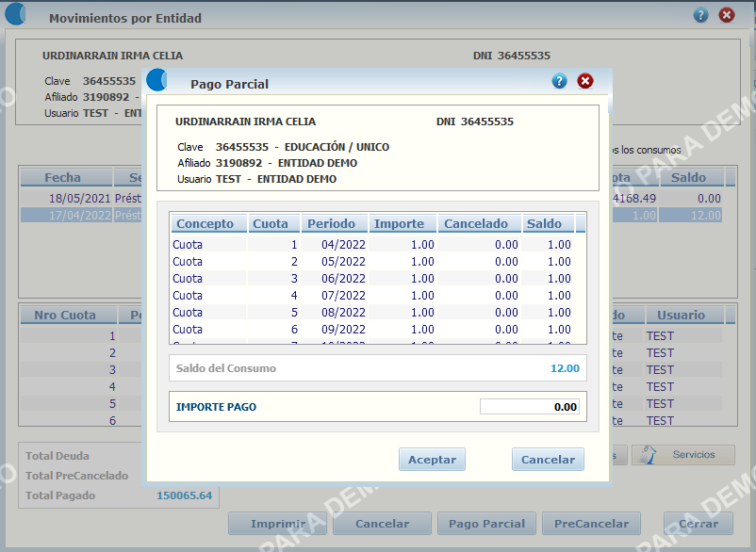Image resolution: width=756 pixels, height=552 pixels.
Task: Open help for Movimientos por Entidad window
Action: coord(700,15)
